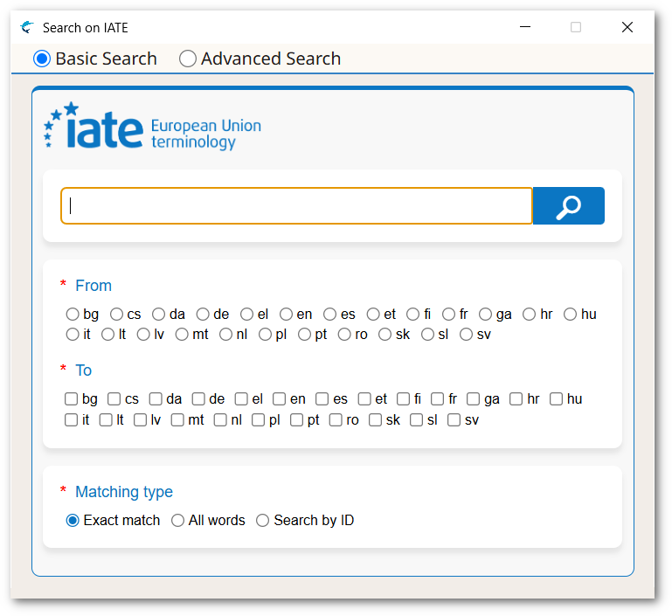
Task: Pick 'sv' in the From language row
Action: pyautogui.click(x=466, y=334)
